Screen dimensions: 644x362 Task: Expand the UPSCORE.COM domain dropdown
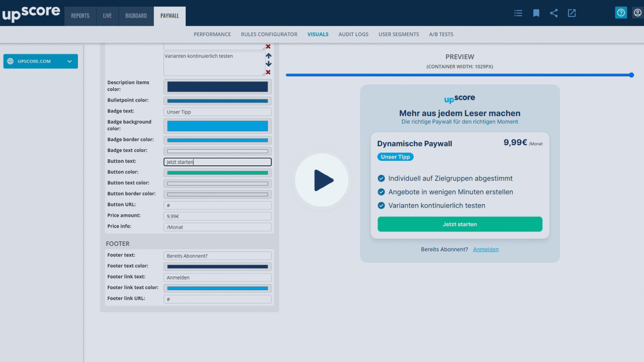tap(41, 61)
